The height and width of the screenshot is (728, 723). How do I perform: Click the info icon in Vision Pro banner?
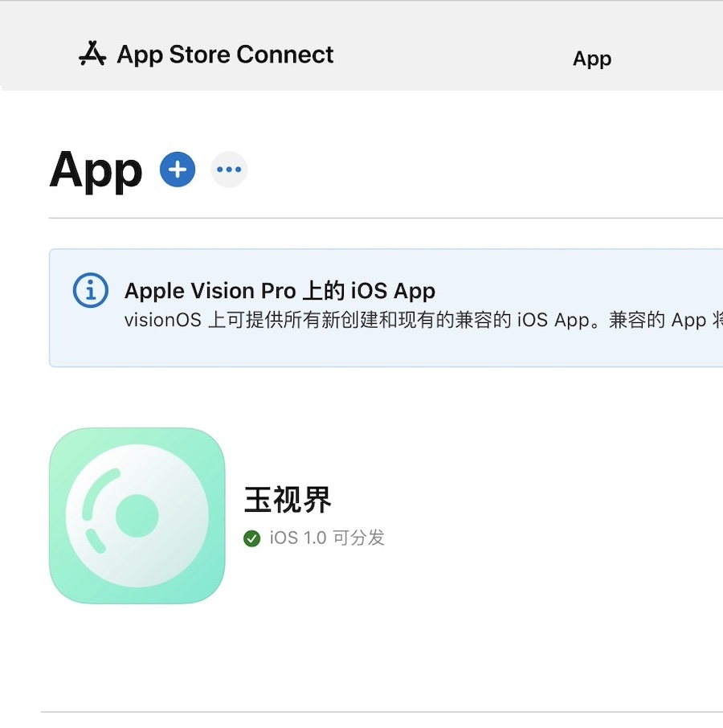pyautogui.click(x=91, y=290)
